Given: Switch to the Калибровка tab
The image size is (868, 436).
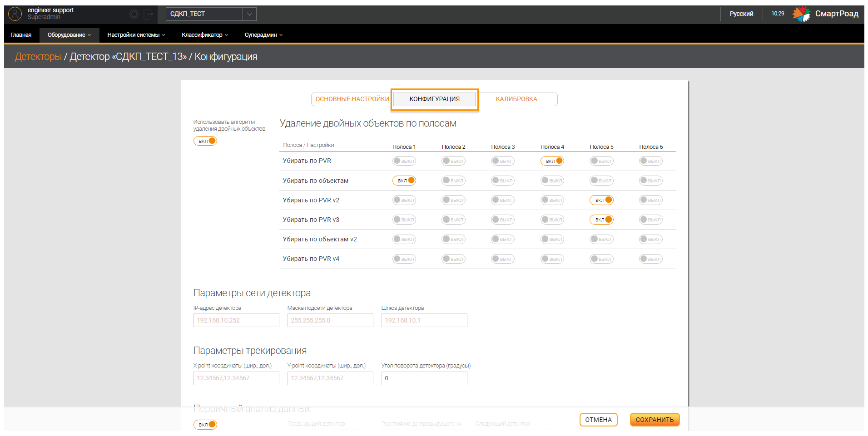Looking at the screenshot, I should click(516, 99).
